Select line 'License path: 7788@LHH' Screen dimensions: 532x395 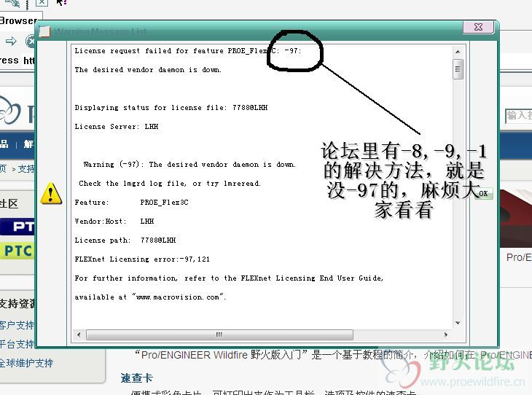pyautogui.click(x=125, y=240)
